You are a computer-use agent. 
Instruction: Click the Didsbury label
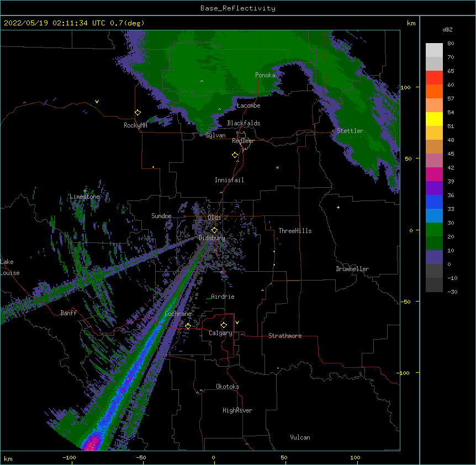coord(212,238)
